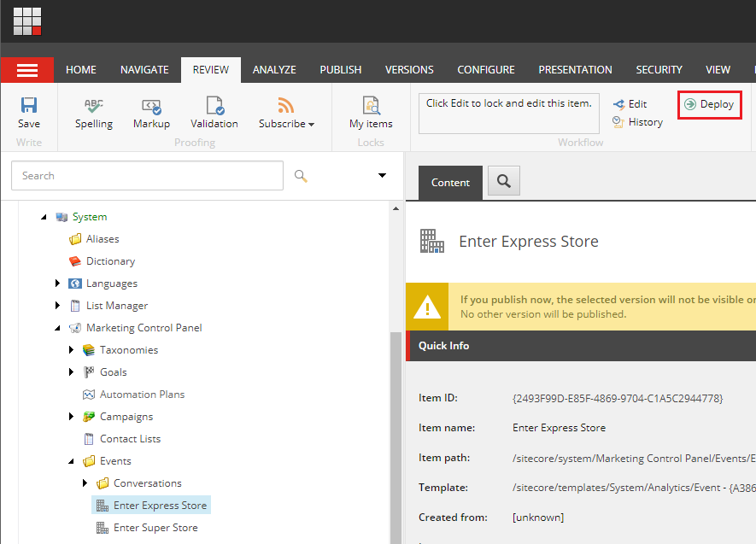Viewport: 756px width, 544px height.
Task: Run the Spelling checker
Action: pyautogui.click(x=93, y=112)
